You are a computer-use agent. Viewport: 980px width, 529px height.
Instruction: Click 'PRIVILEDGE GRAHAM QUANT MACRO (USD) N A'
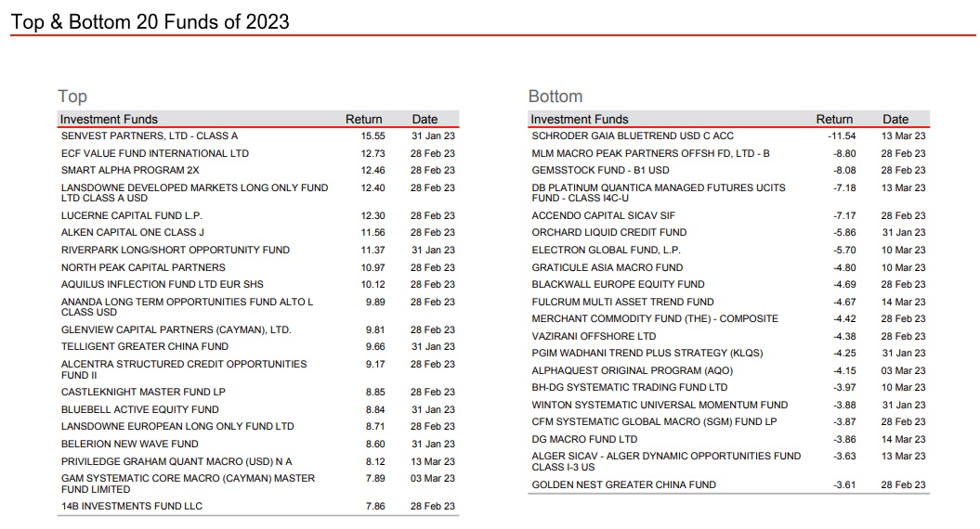coord(176,461)
